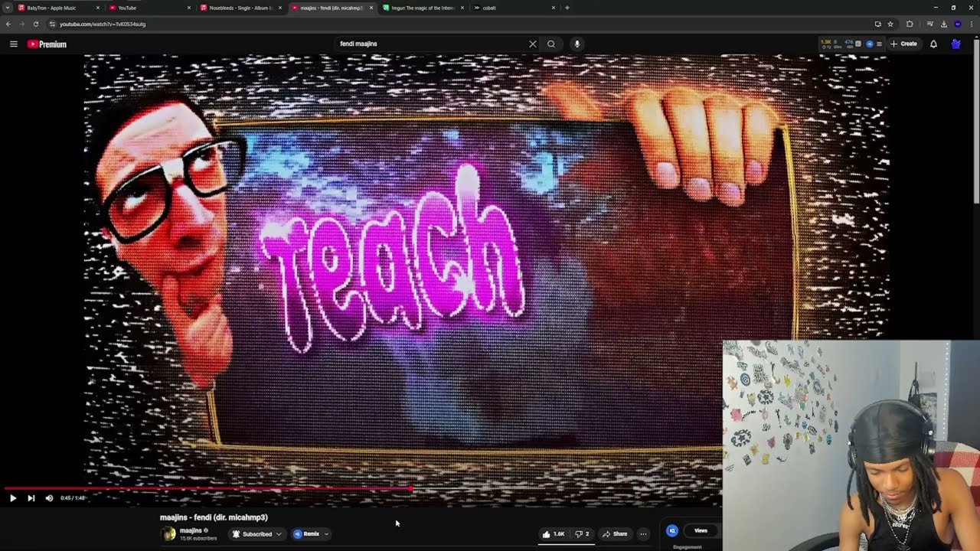The width and height of the screenshot is (980, 551).
Task: Click the blue IQ icon beside Views
Action: 672,530
